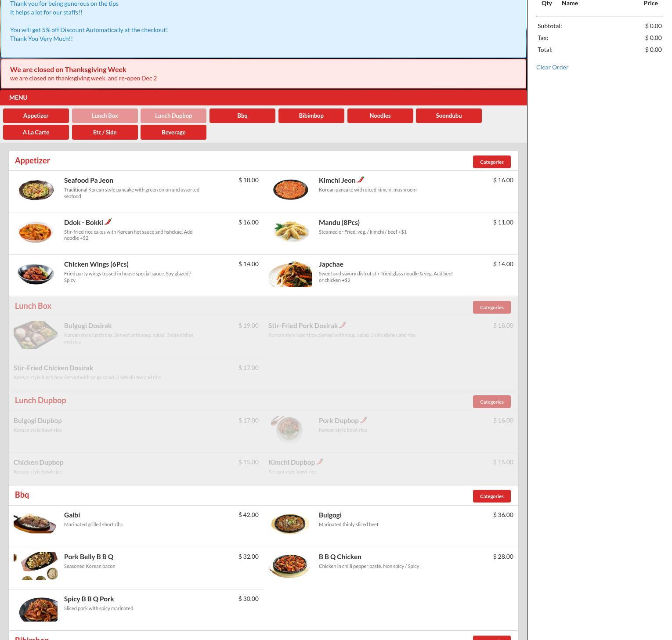672x640 pixels.
Task: Click the Galbi short ribs photo
Action: (35, 523)
